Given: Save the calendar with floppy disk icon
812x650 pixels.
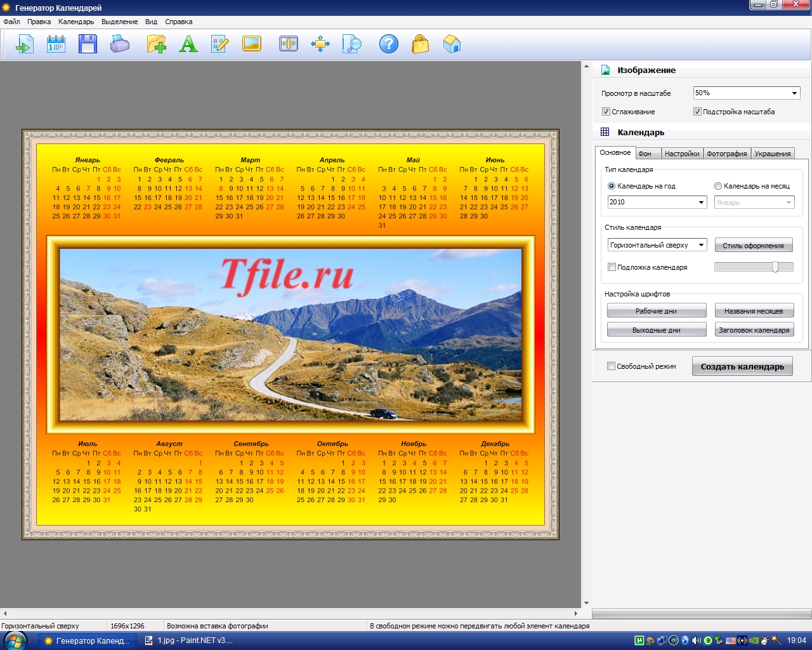Looking at the screenshot, I should tap(88, 44).
